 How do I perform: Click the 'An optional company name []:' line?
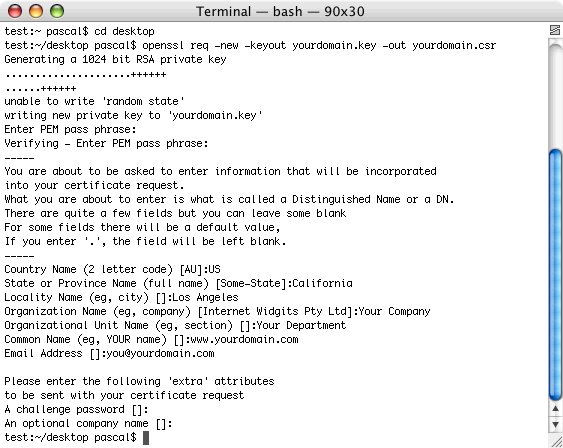[88, 424]
